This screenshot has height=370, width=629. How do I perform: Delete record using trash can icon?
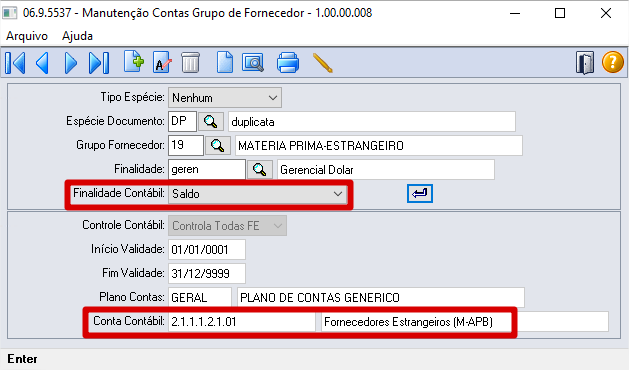(191, 63)
